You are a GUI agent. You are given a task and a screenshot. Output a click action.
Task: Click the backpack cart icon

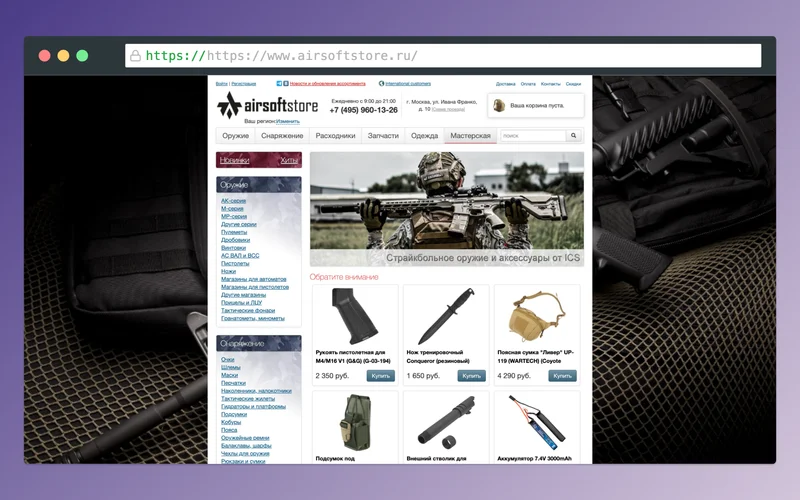click(499, 106)
